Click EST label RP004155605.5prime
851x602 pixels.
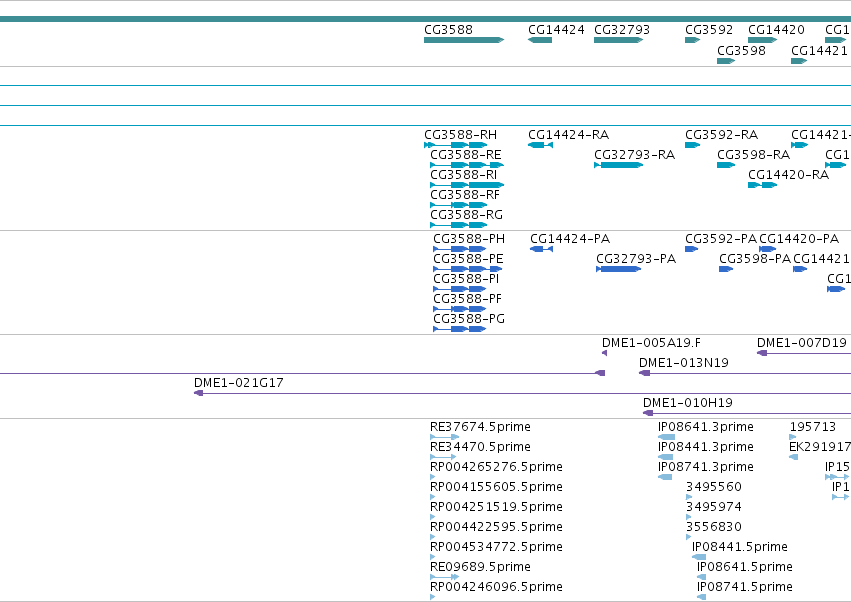[496, 487]
